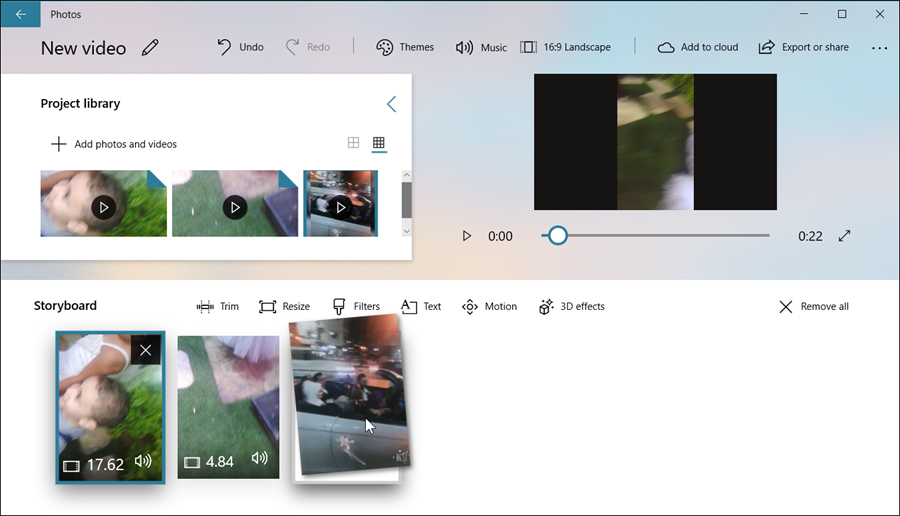Open 3D effects
Screen dimensions: 900x516
coord(572,307)
